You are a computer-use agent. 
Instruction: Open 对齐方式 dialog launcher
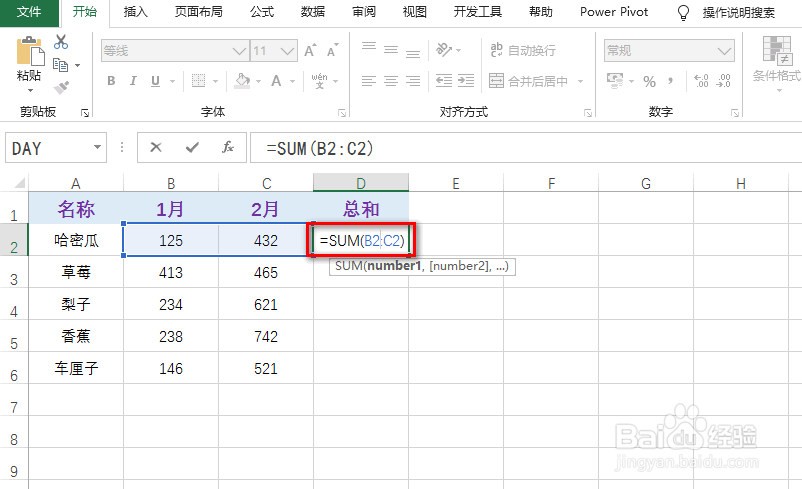tap(588, 113)
